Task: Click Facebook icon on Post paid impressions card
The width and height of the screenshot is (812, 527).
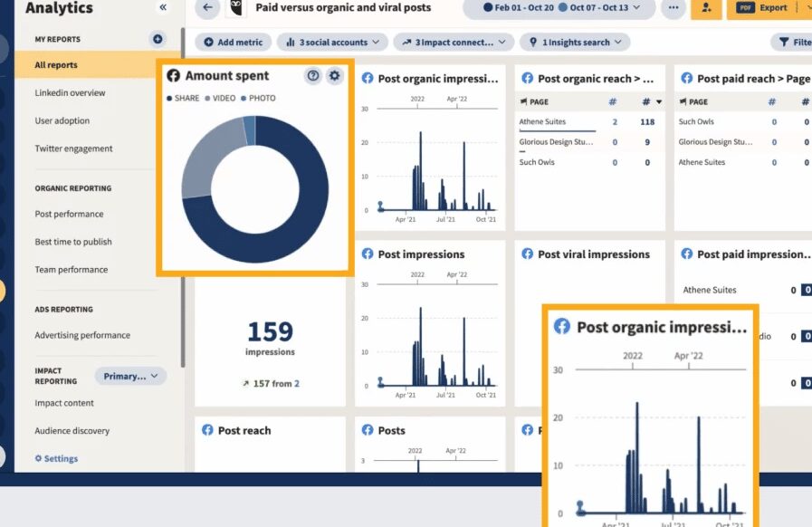Action: pyautogui.click(x=687, y=254)
